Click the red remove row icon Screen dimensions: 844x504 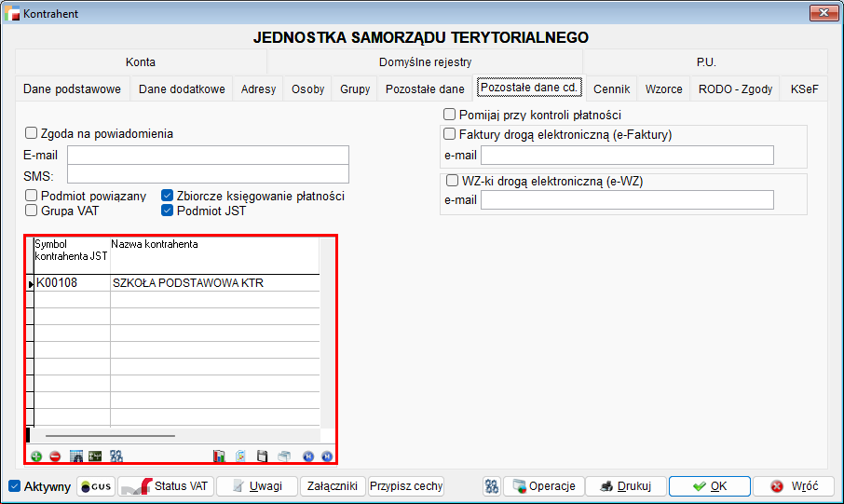coord(55,456)
